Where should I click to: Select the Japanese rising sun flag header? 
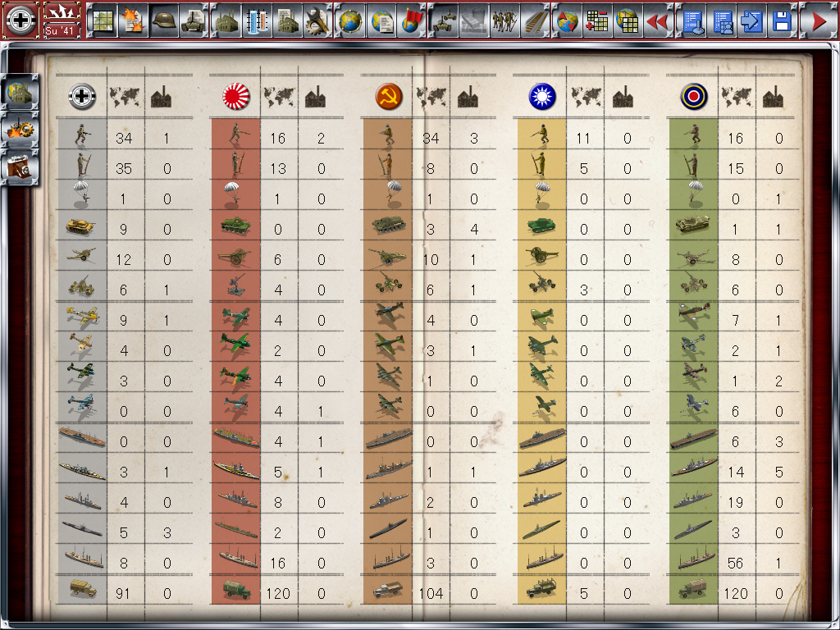235,98
